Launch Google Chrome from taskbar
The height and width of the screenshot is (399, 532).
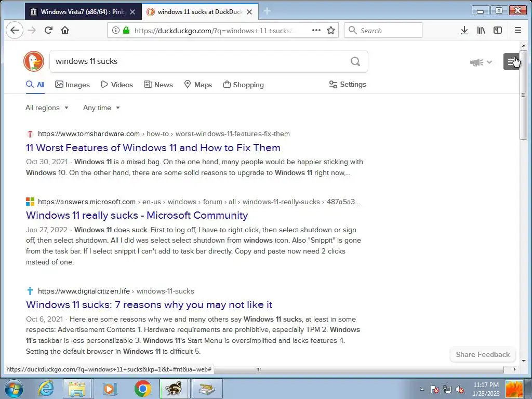142,389
